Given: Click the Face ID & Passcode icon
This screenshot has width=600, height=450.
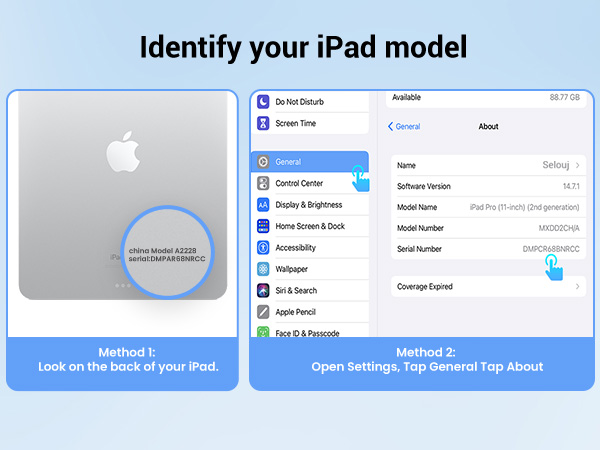Looking at the screenshot, I should tap(263, 331).
